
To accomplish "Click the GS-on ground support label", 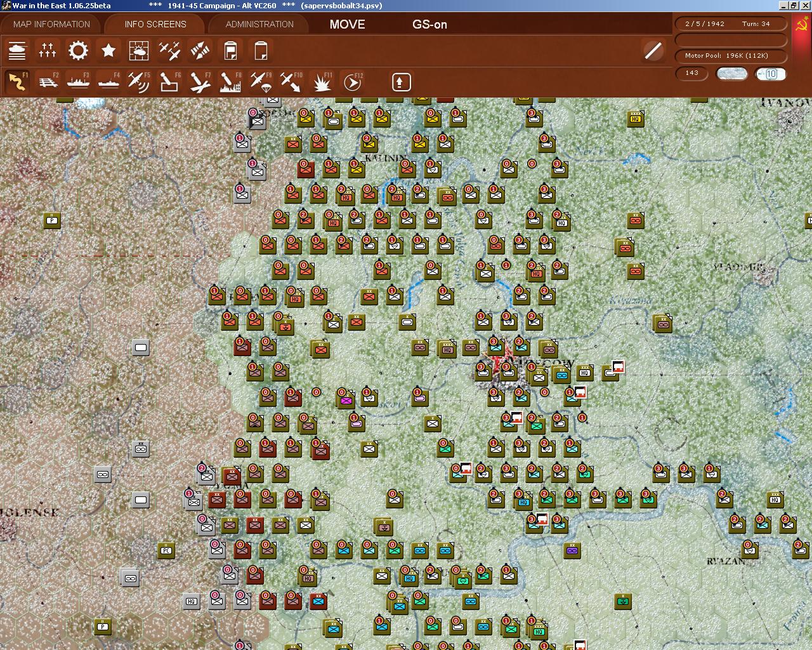I will 429,24.
